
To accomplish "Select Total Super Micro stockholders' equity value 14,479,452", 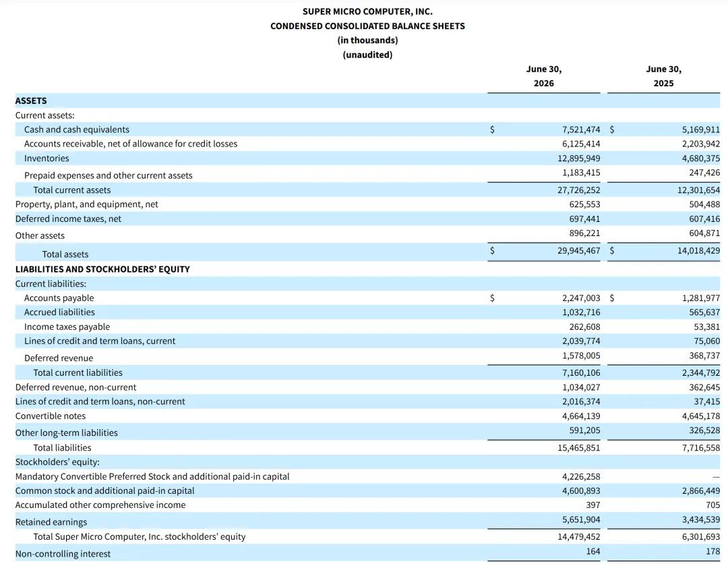I will coord(578,536).
